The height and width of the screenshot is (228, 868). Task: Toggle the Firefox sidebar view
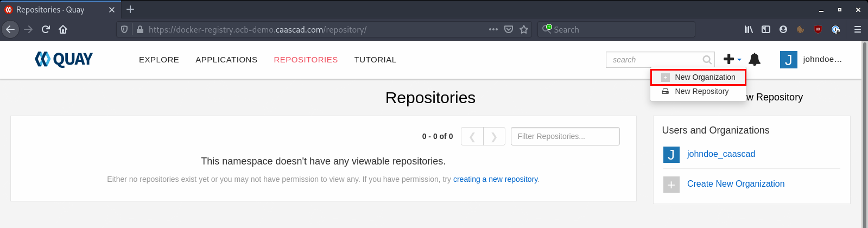point(766,29)
